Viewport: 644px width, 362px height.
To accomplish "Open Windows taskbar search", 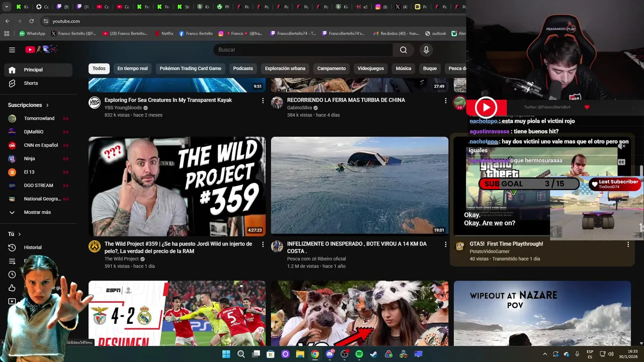I will click(x=241, y=354).
